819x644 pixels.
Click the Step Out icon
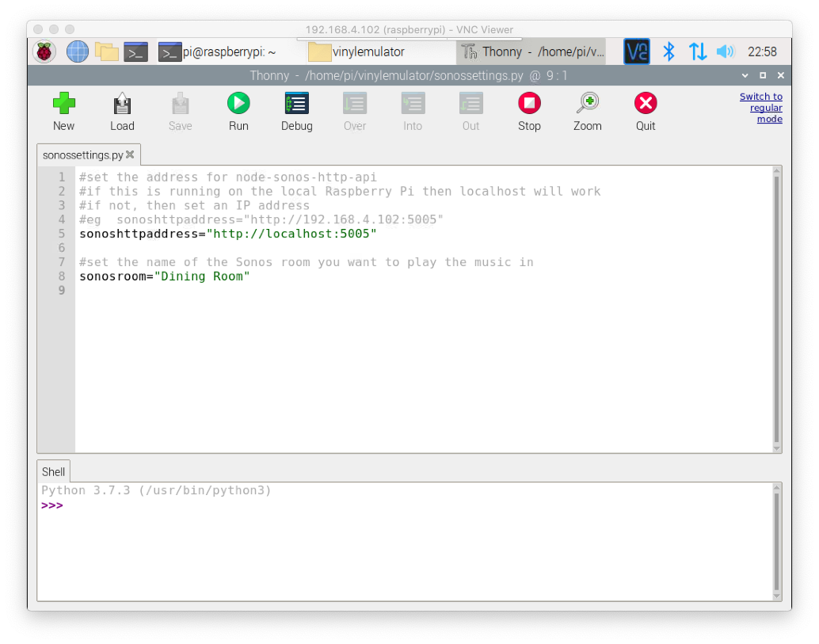coord(470,104)
